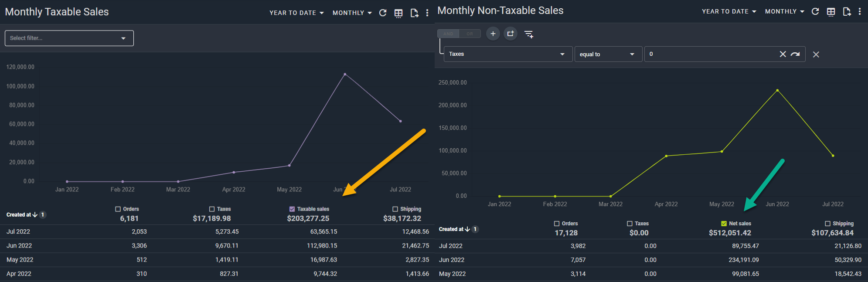868x282 pixels.
Task: Open the Select filter dropdown
Action: [69, 38]
